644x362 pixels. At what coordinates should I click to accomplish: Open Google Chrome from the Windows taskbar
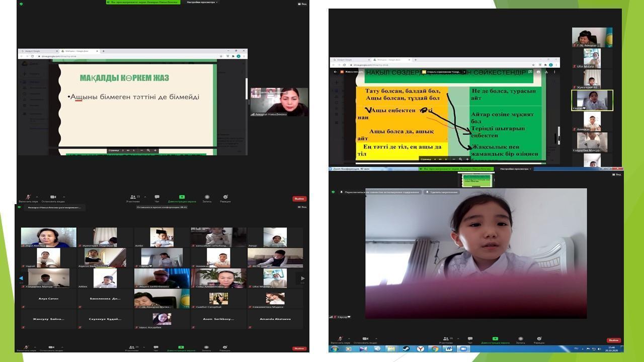(435, 349)
